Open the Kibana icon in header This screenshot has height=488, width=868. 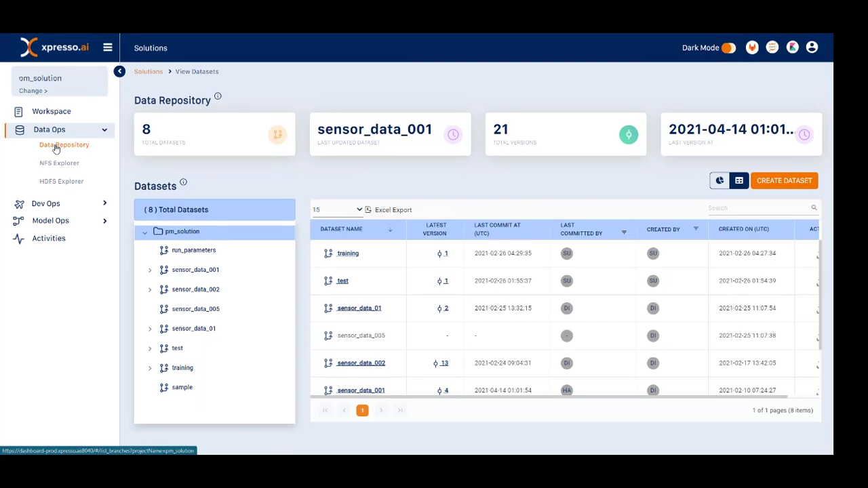coord(792,47)
